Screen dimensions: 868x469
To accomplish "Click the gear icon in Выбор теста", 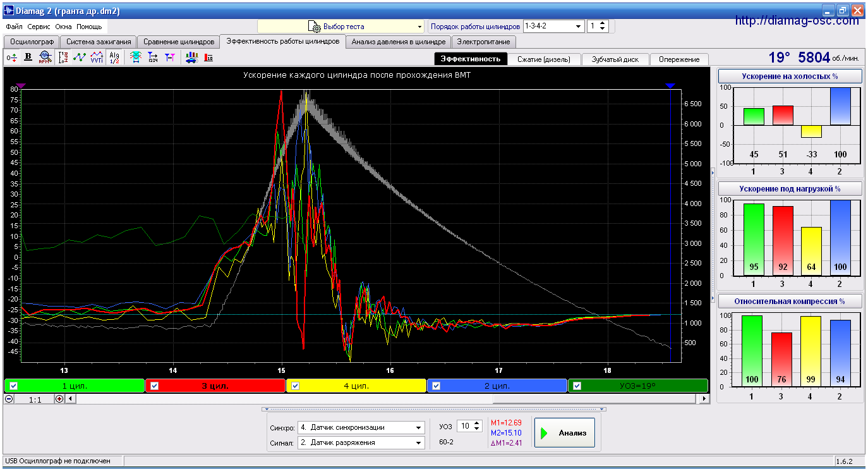I will (314, 27).
